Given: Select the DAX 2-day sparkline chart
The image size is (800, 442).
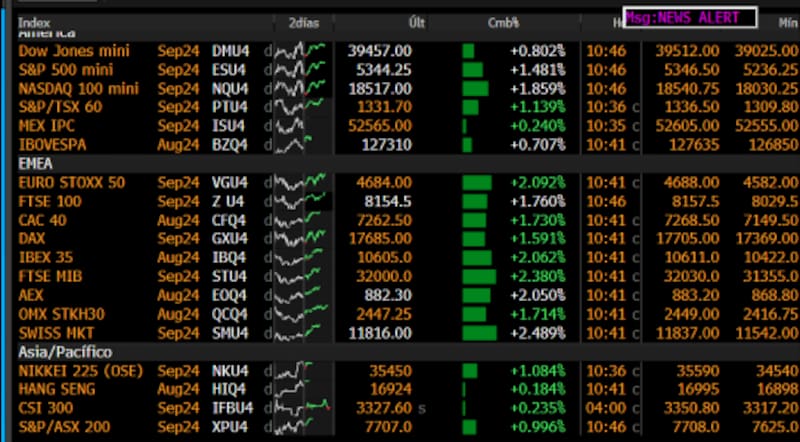Looking at the screenshot, I should click(x=302, y=238).
